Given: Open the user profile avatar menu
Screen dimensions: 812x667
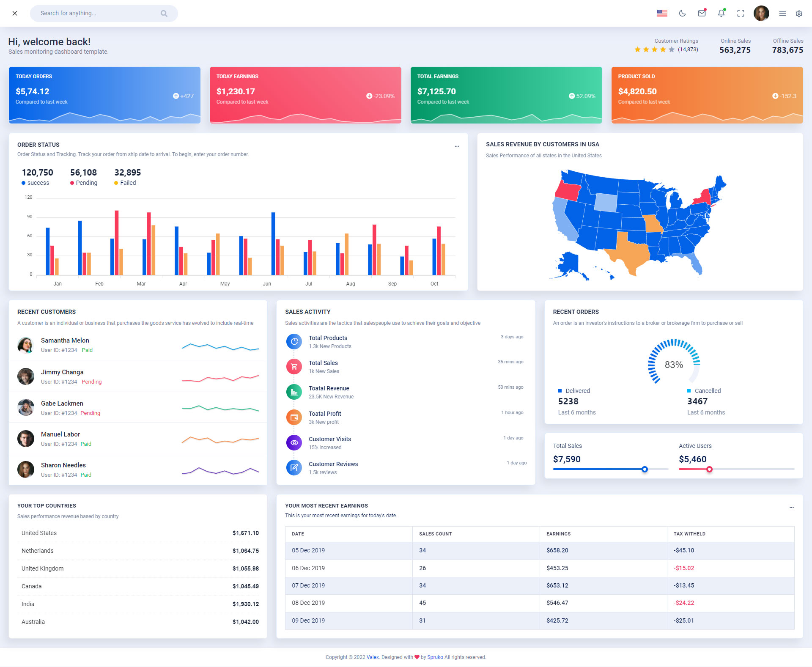Looking at the screenshot, I should (761, 14).
